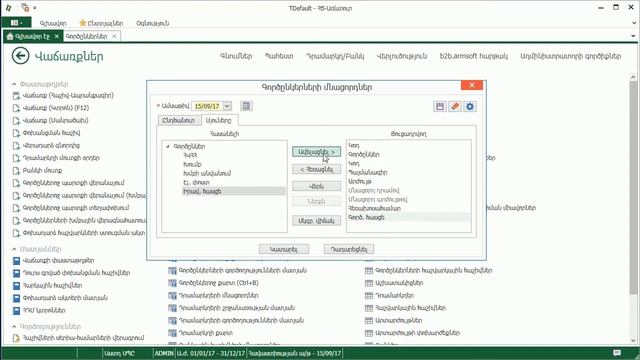Viewport: 640px width, 360px height.
Task: Open chat icon in status bar
Action: tap(617, 353)
